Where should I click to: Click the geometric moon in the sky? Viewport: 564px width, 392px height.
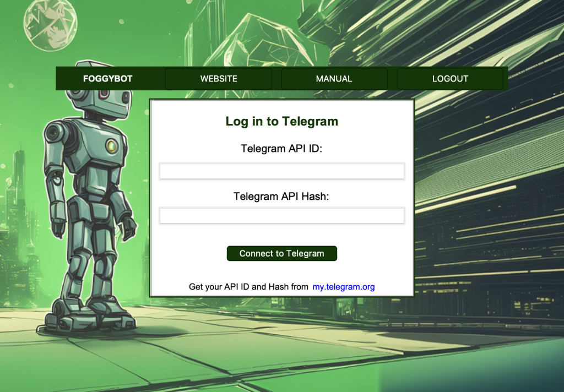pyautogui.click(x=50, y=24)
